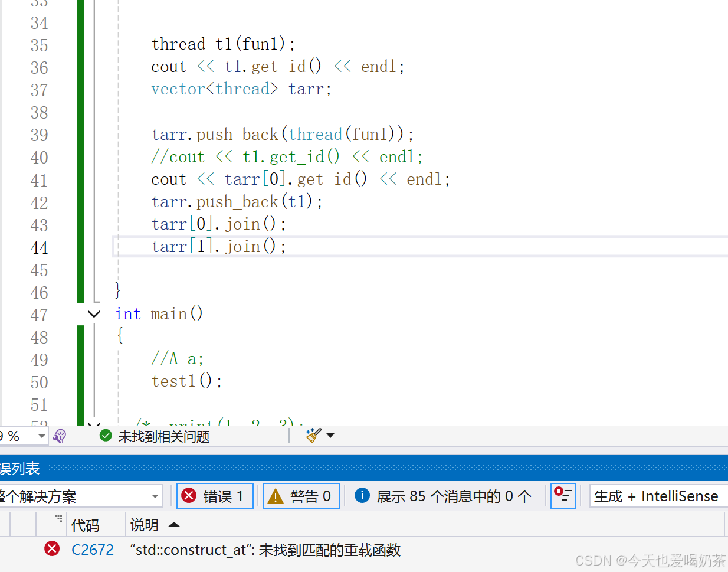Open the editor zoom percentage dropdown

[x=40, y=436]
